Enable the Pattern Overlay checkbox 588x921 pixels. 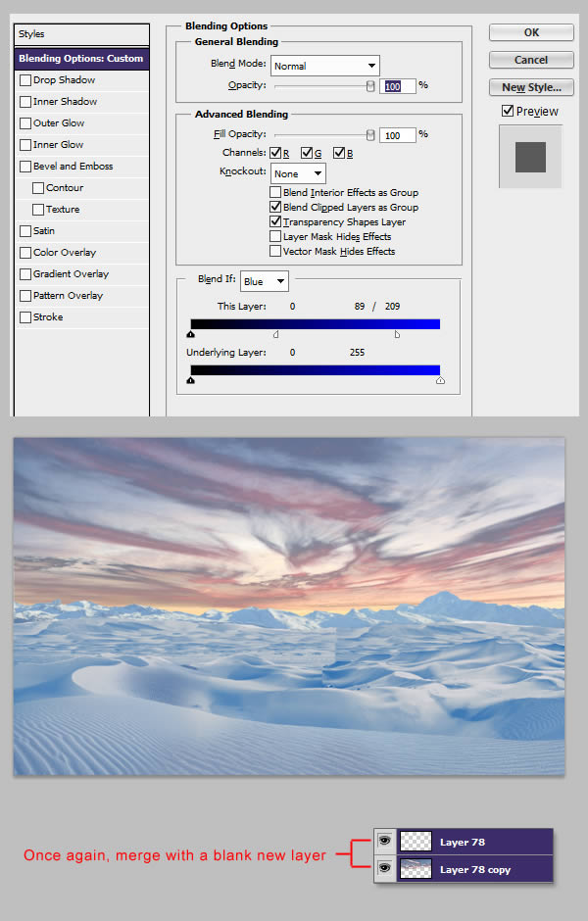(25, 296)
